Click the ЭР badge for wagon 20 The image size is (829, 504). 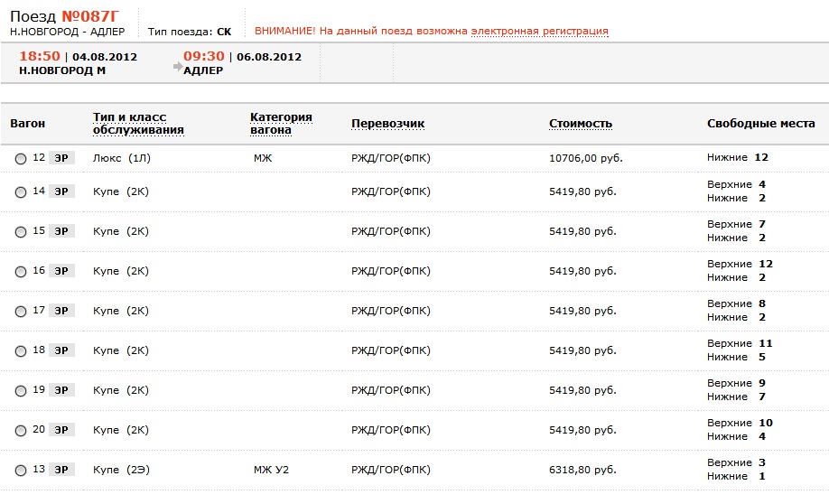pyautogui.click(x=61, y=430)
